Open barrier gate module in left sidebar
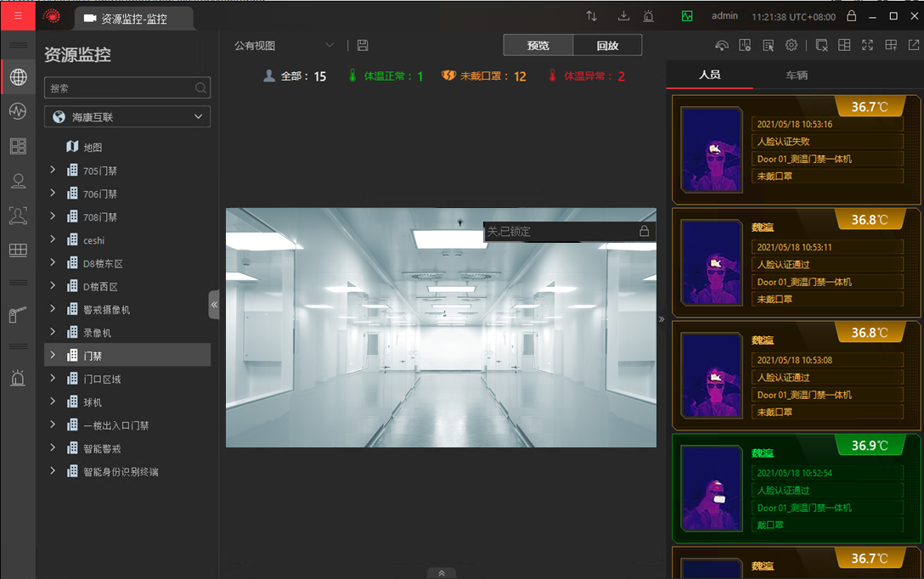Viewport: 924px width, 579px height. [18, 315]
